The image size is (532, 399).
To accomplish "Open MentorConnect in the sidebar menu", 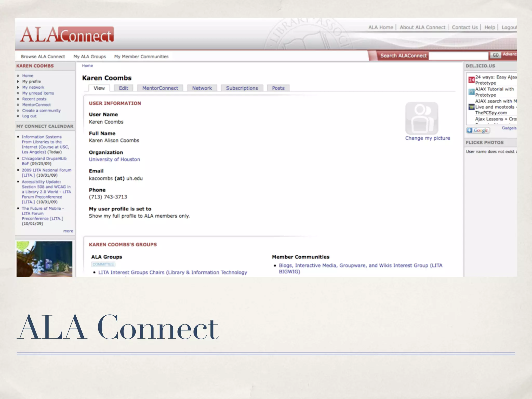I will [36, 105].
